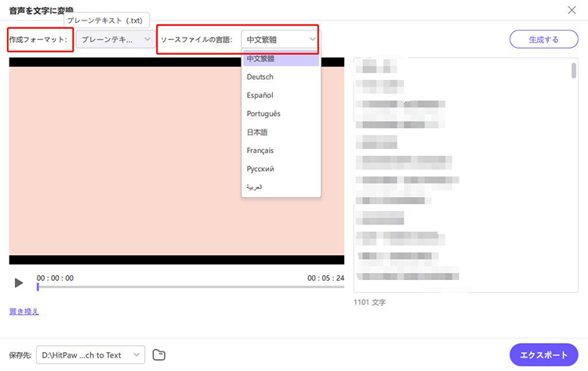The width and height of the screenshot is (588, 371).
Task: Click the video preview area
Action: click(176, 161)
